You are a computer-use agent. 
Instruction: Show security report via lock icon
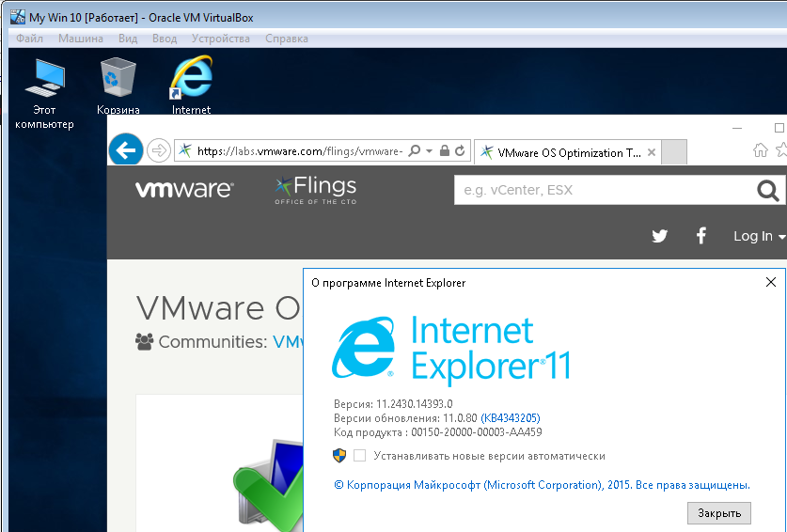coord(444,150)
